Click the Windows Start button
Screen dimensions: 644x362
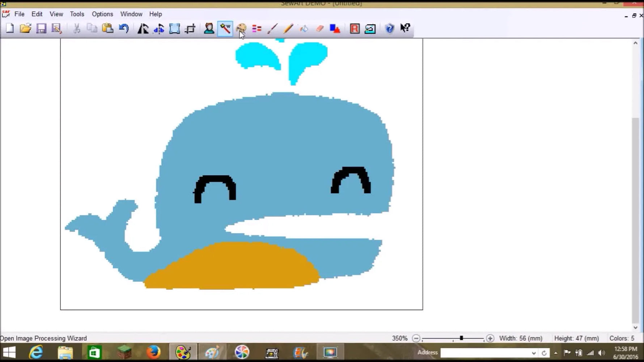coord(9,352)
